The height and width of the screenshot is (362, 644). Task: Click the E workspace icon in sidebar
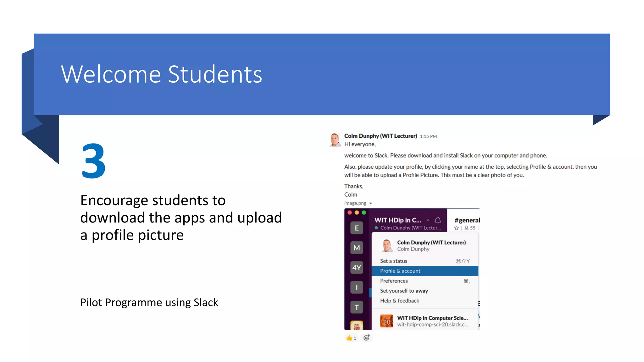pyautogui.click(x=357, y=228)
